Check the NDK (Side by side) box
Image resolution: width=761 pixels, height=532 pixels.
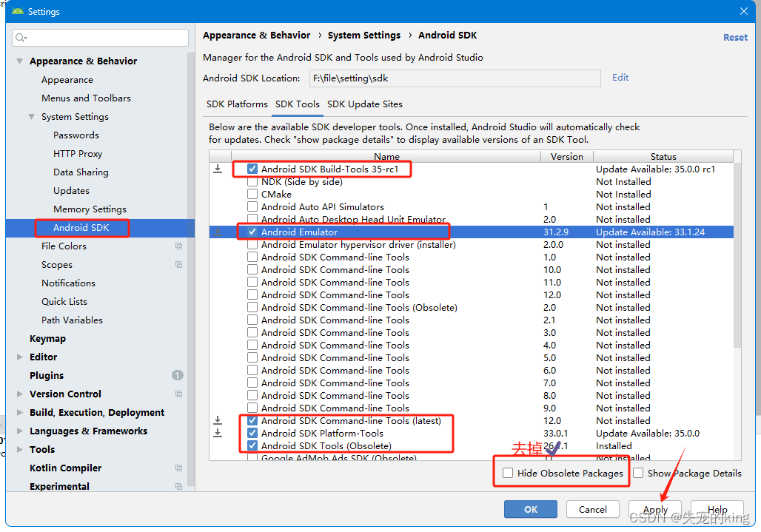tap(252, 181)
